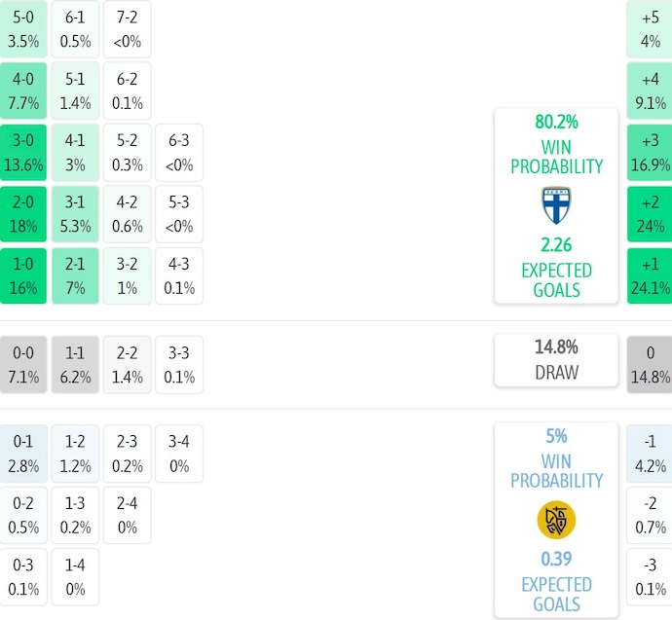Select the 0-1 away win tile
The image size is (672, 620).
(x=21, y=454)
